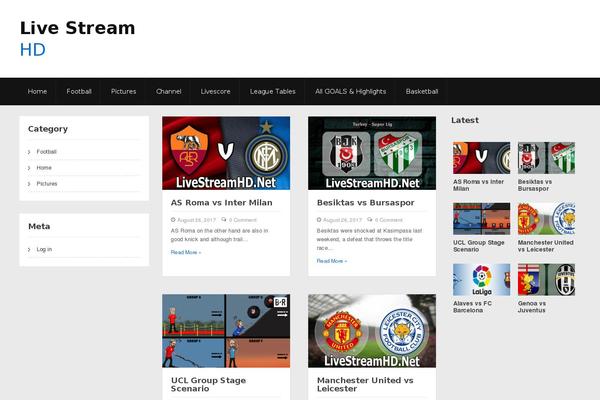Click the Besiktas post excerpt text

pos(369,239)
